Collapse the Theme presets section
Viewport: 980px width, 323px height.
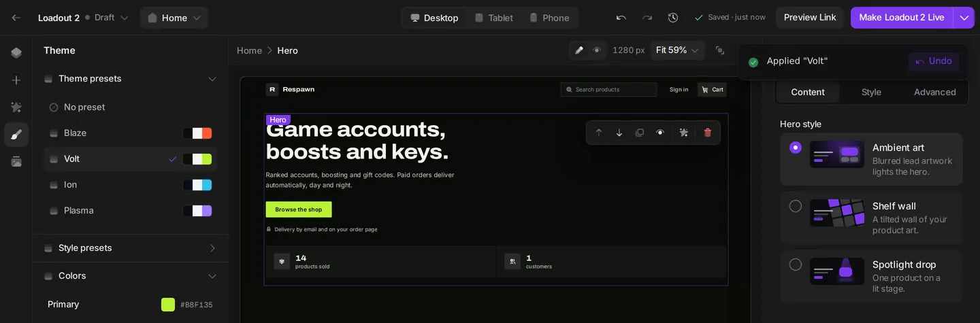click(212, 79)
